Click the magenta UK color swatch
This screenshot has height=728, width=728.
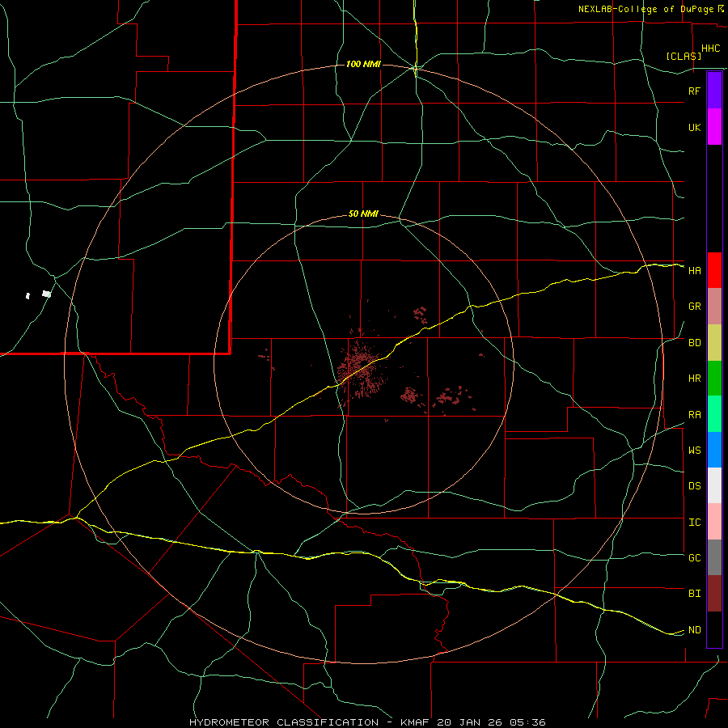(x=714, y=127)
